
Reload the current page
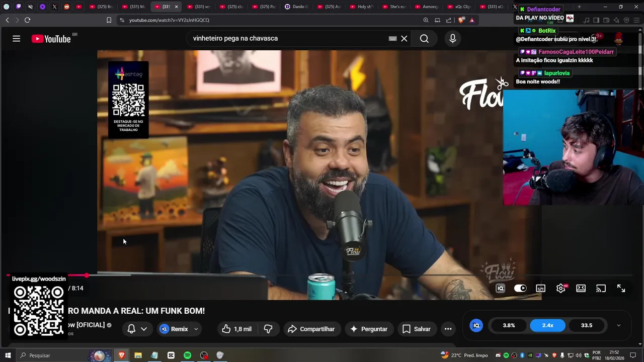27,20
